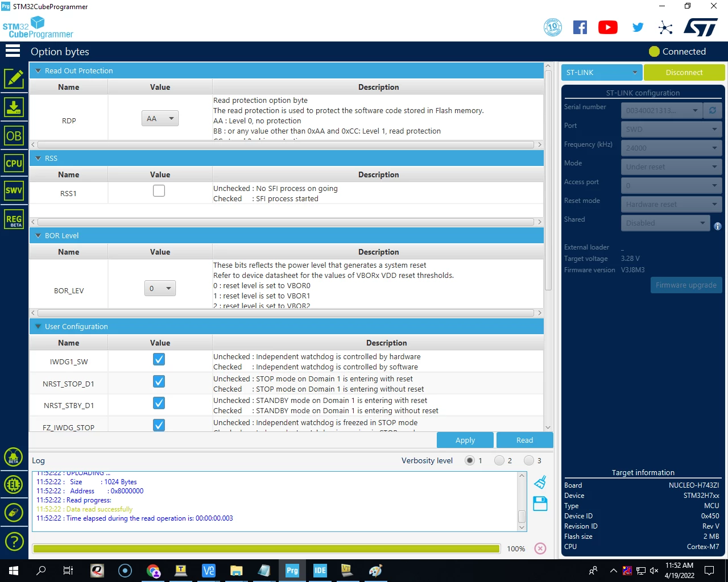Open the ST-LINK interface dropdown
The image size is (728, 582).
coord(602,72)
